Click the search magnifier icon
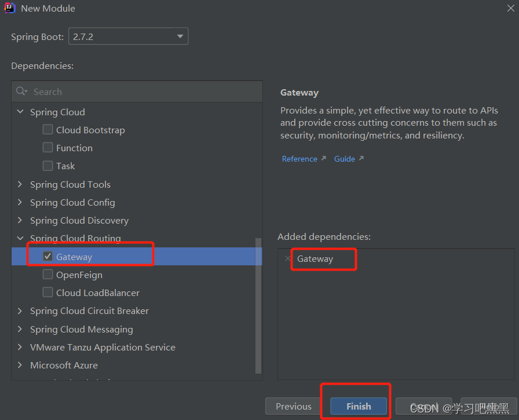 (21, 91)
